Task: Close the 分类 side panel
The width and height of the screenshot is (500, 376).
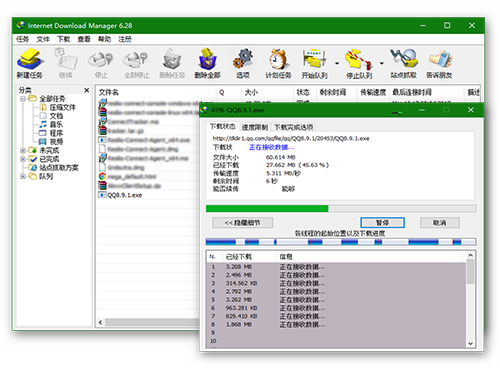Action: (x=87, y=90)
